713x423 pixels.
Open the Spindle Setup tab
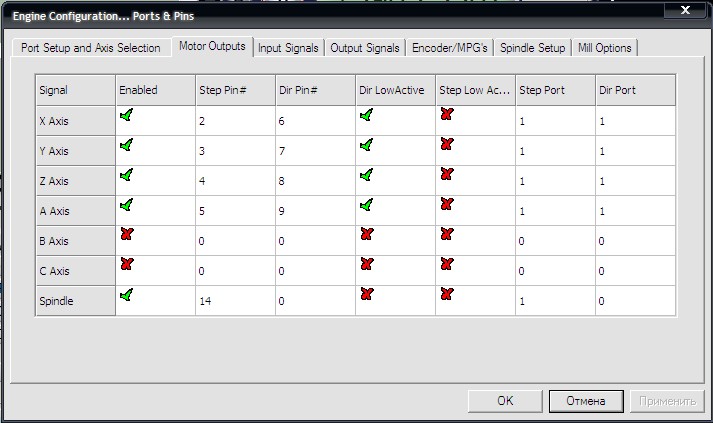pos(533,48)
